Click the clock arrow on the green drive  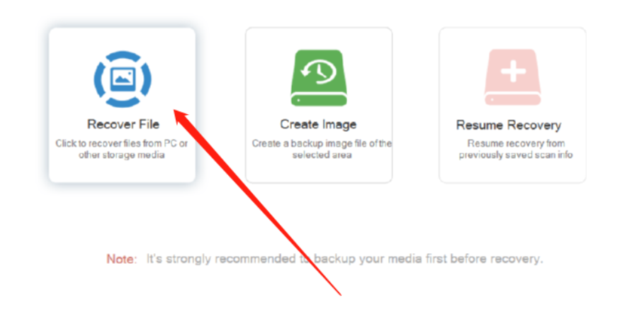(319, 71)
